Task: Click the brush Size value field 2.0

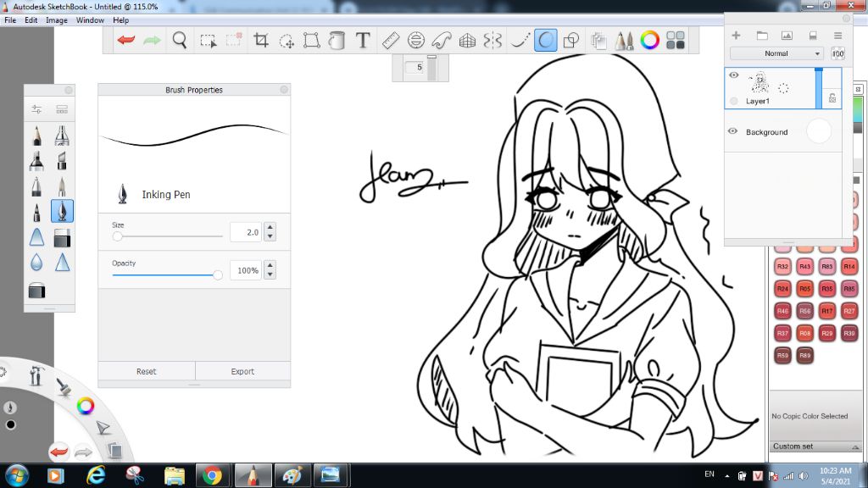Action: (246, 232)
